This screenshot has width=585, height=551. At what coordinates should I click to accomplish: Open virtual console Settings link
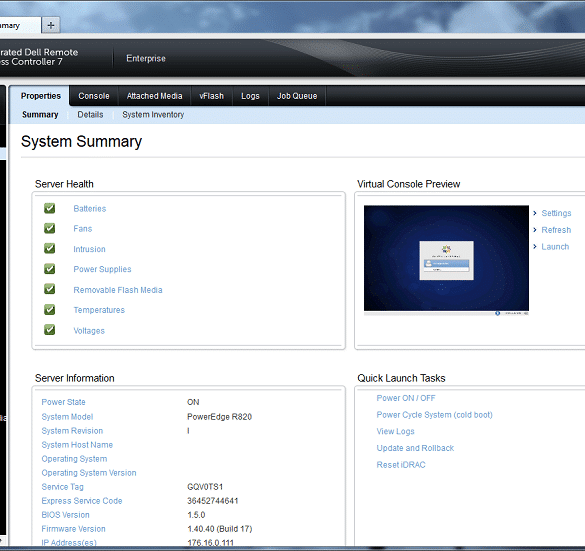[x=556, y=213]
